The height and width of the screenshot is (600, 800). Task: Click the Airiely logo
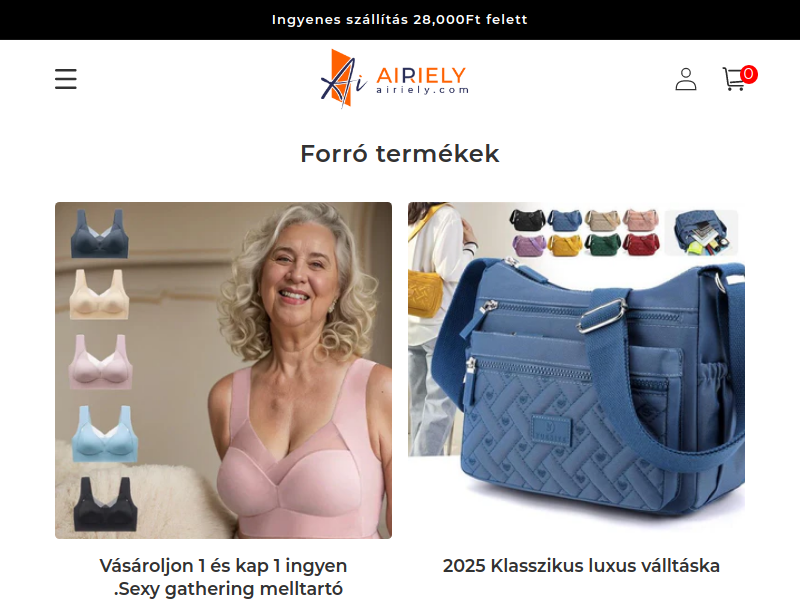(394, 78)
